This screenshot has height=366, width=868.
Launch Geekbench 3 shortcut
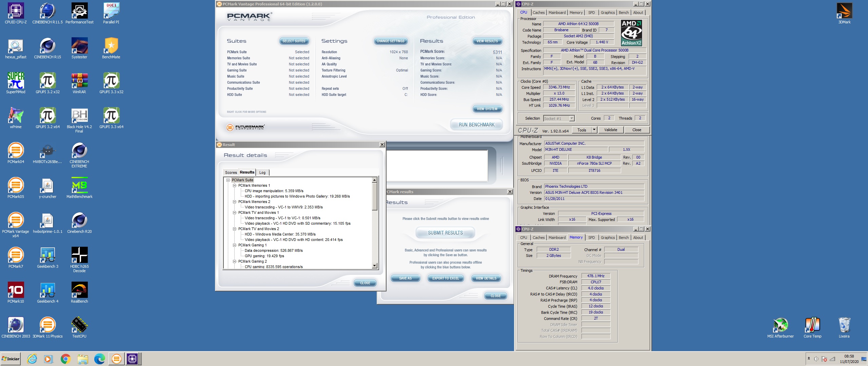47,258
